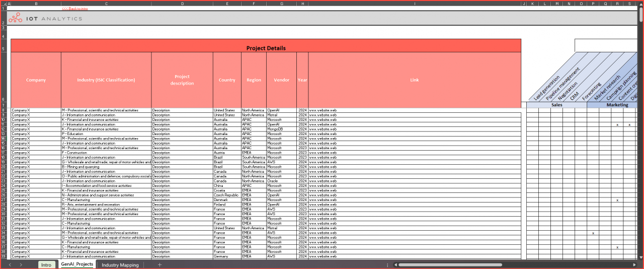This screenshot has width=644, height=269.
Task: Click the next sheet navigation arrow
Action: 21,264
